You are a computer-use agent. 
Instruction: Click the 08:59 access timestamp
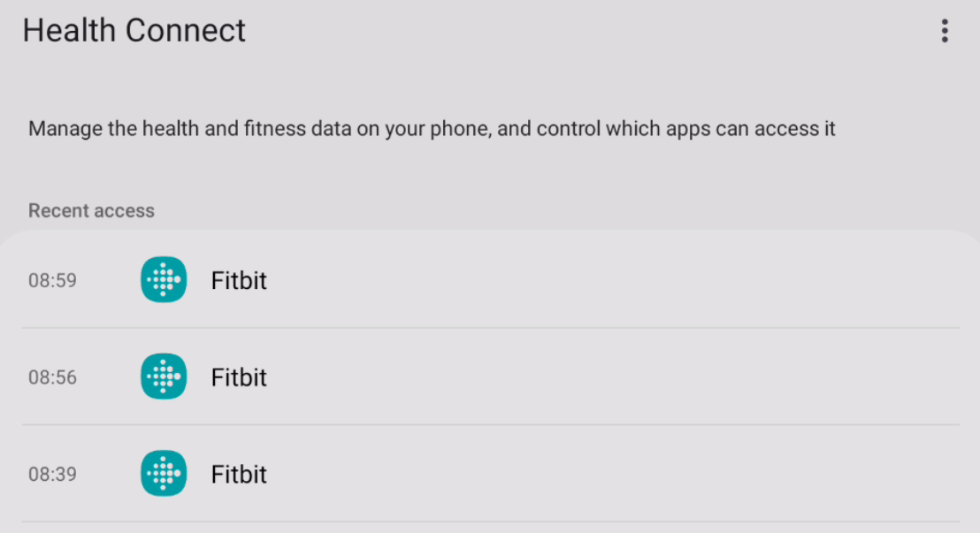[x=52, y=281]
